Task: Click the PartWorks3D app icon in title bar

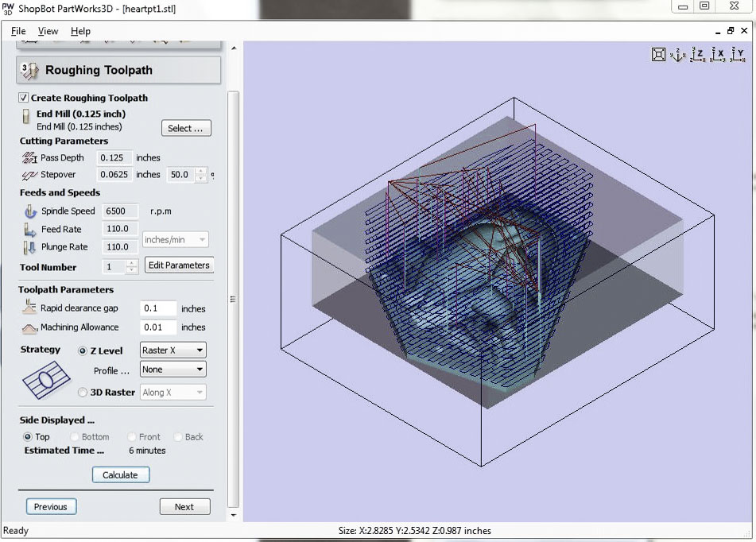Action: [x=8, y=9]
